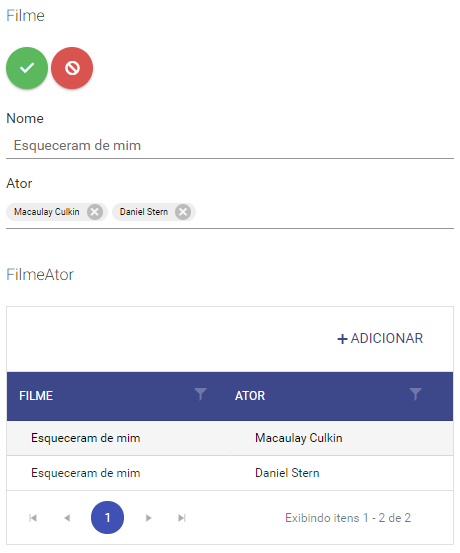This screenshot has width=460, height=553.
Task: Jump to the last page arrow
Action: tap(182, 518)
